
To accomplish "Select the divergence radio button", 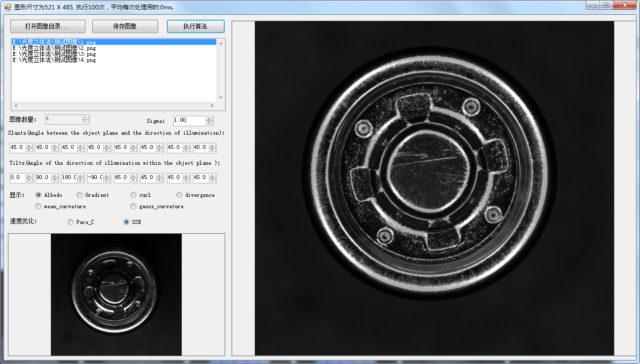I will (x=179, y=195).
